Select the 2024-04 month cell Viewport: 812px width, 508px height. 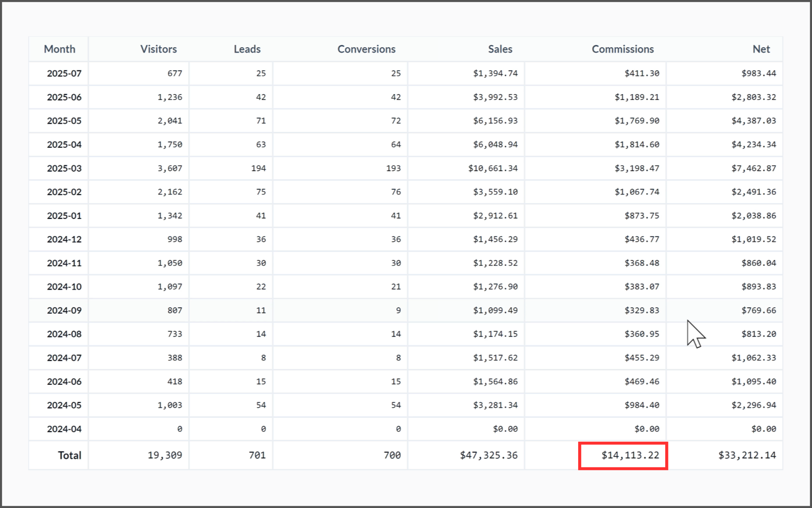point(64,429)
